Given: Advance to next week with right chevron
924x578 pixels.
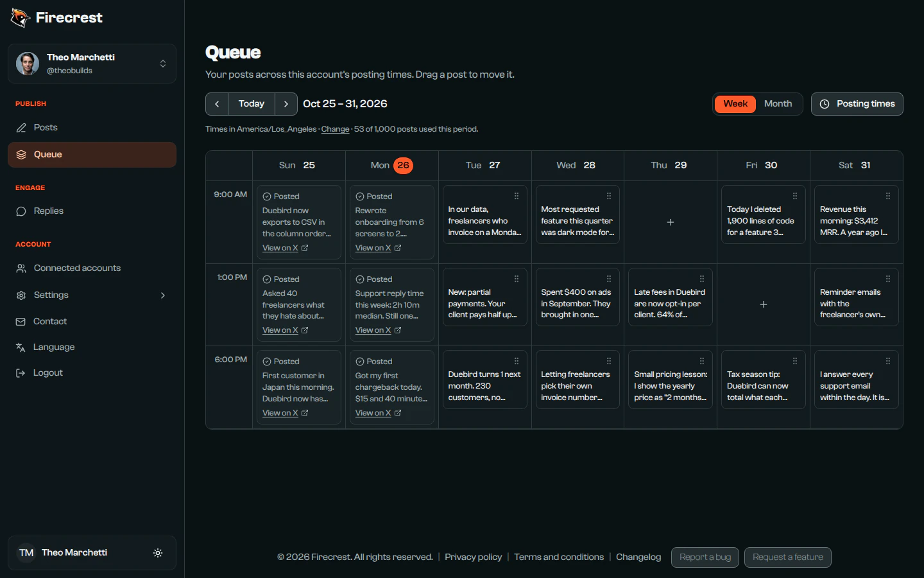Looking at the screenshot, I should [x=286, y=104].
